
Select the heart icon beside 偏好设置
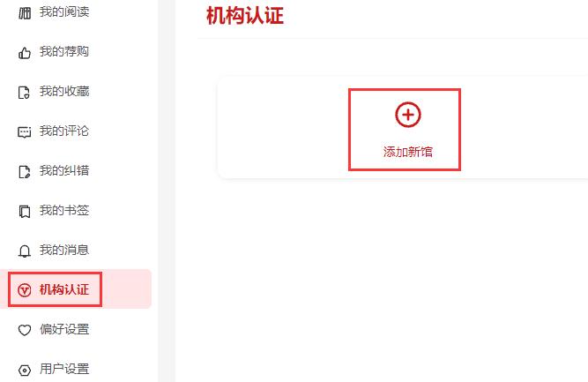pos(25,330)
